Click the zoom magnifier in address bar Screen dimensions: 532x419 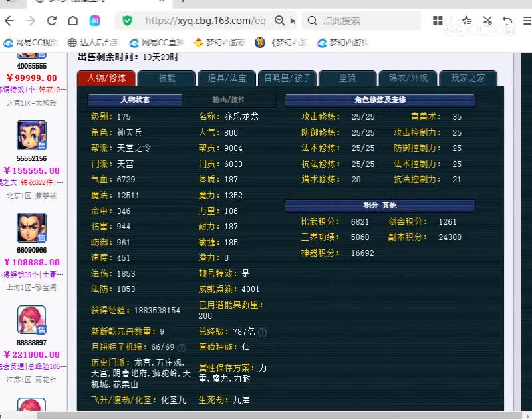[x=279, y=21]
